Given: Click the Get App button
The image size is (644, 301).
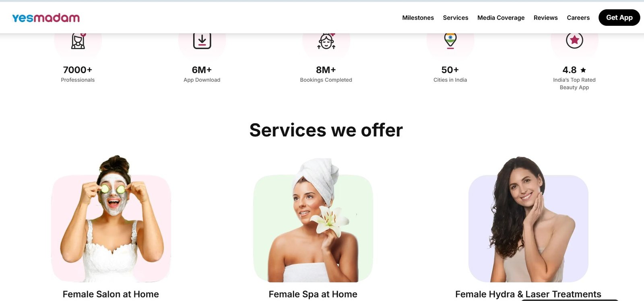Looking at the screenshot, I should [619, 18].
